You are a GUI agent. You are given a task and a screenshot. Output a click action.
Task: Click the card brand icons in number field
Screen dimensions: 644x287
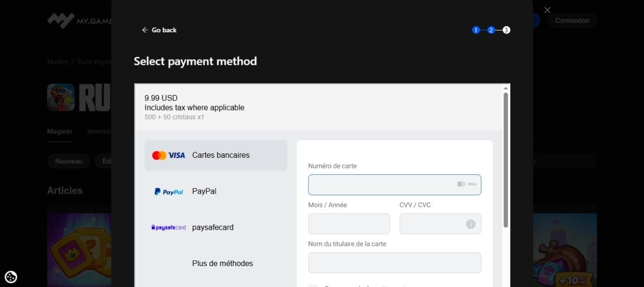tap(466, 184)
